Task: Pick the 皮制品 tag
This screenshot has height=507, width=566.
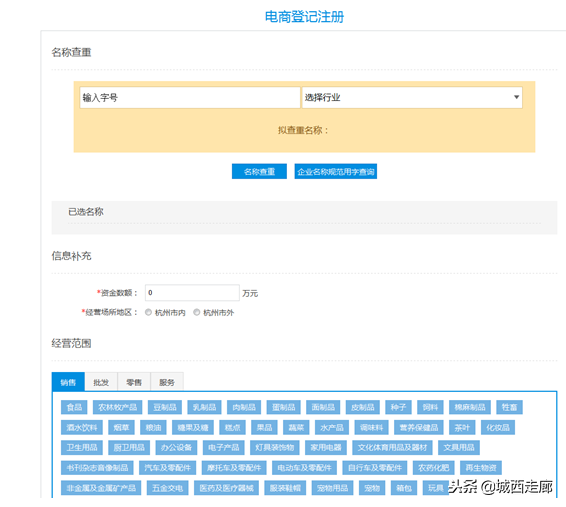Action: (x=363, y=407)
